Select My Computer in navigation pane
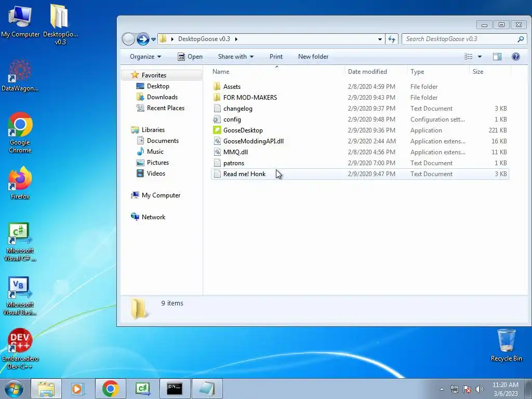Screen dimensions: 532x399 coord(161,195)
